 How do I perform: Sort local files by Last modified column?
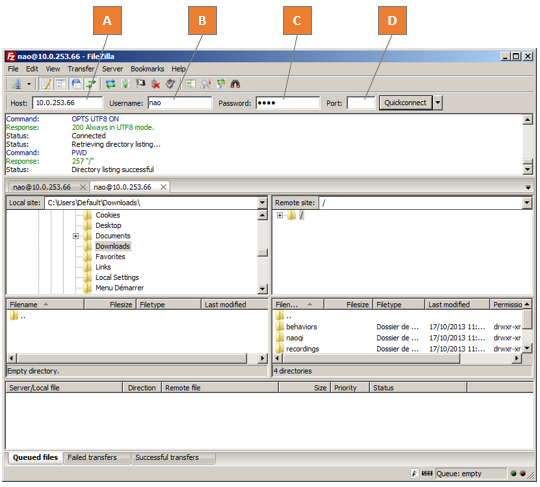[234, 304]
